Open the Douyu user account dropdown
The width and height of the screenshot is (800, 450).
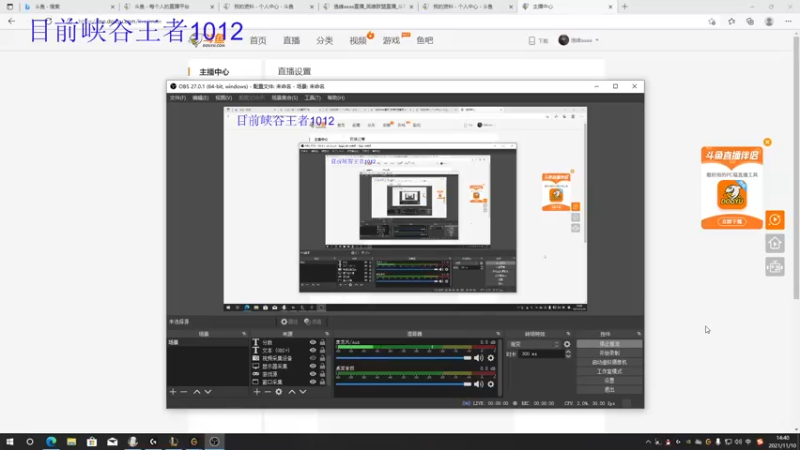579,40
